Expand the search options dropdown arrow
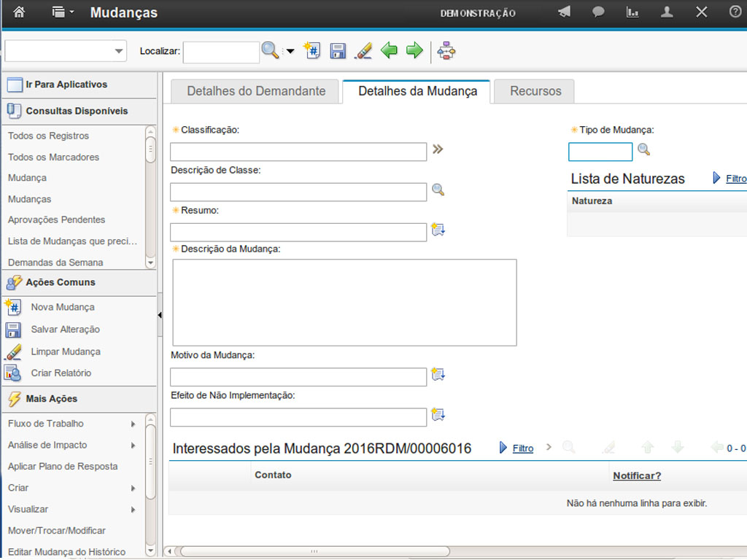This screenshot has width=747, height=560. pyautogui.click(x=290, y=51)
